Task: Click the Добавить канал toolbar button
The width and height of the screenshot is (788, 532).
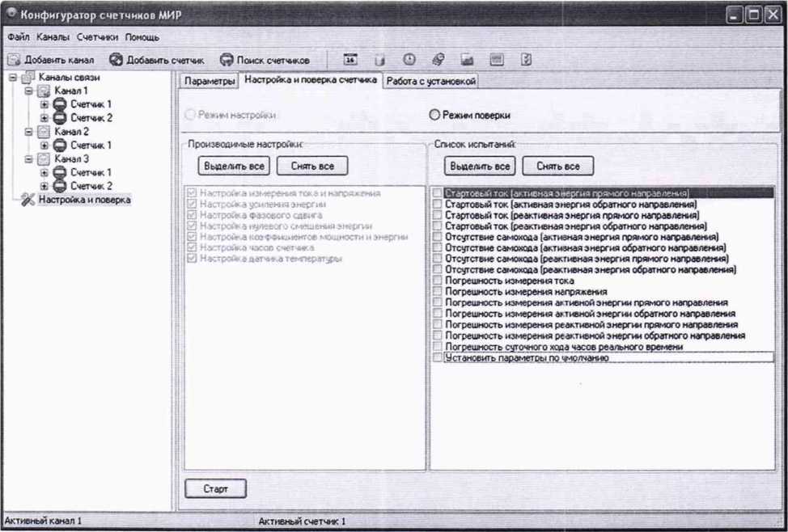Action: pyautogui.click(x=51, y=61)
